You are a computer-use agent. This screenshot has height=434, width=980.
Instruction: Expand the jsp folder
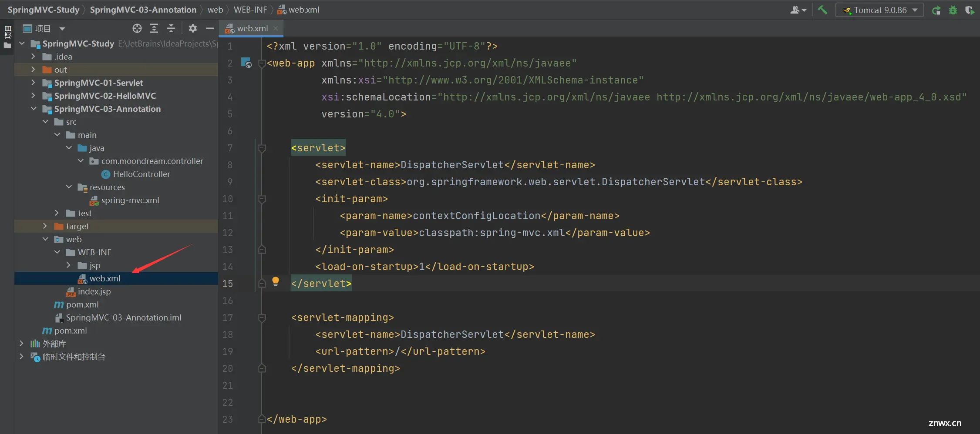point(69,265)
